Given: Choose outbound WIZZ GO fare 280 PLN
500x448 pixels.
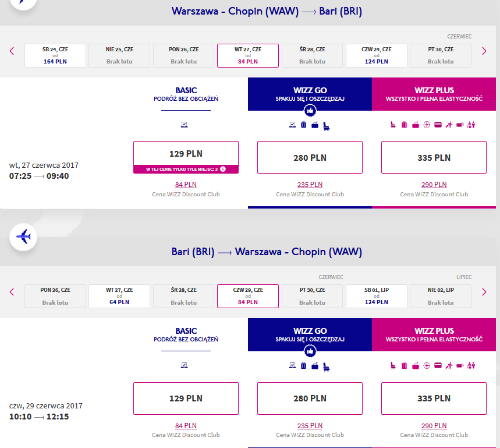Looking at the screenshot, I should 310,157.
